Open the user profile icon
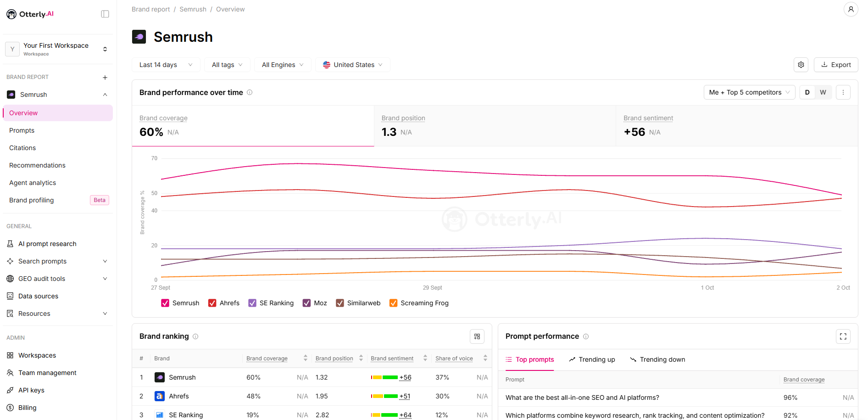 [851, 9]
